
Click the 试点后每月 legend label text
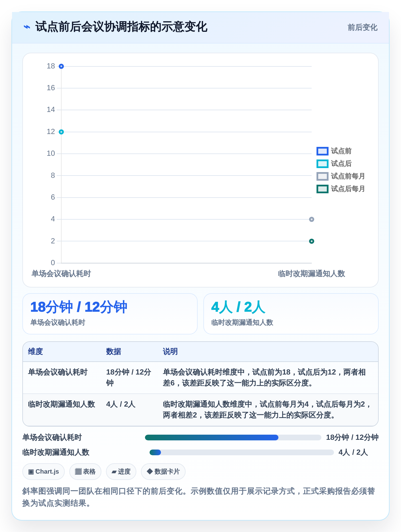348,189
